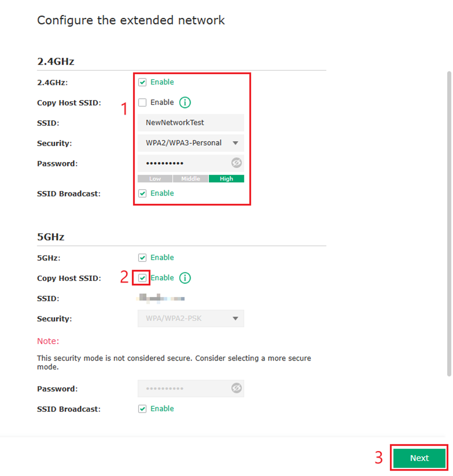Click the Next button to proceed
Image resolution: width=453 pixels, height=476 pixels.
pyautogui.click(x=419, y=458)
